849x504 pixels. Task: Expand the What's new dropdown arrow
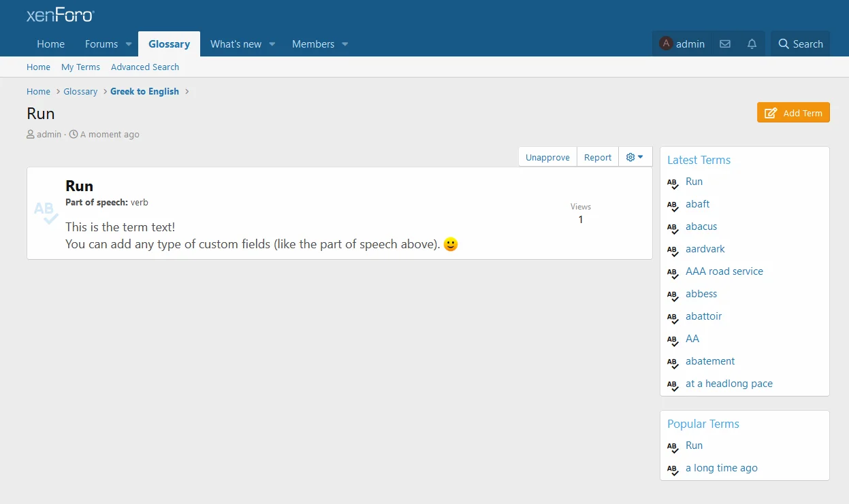(x=272, y=44)
